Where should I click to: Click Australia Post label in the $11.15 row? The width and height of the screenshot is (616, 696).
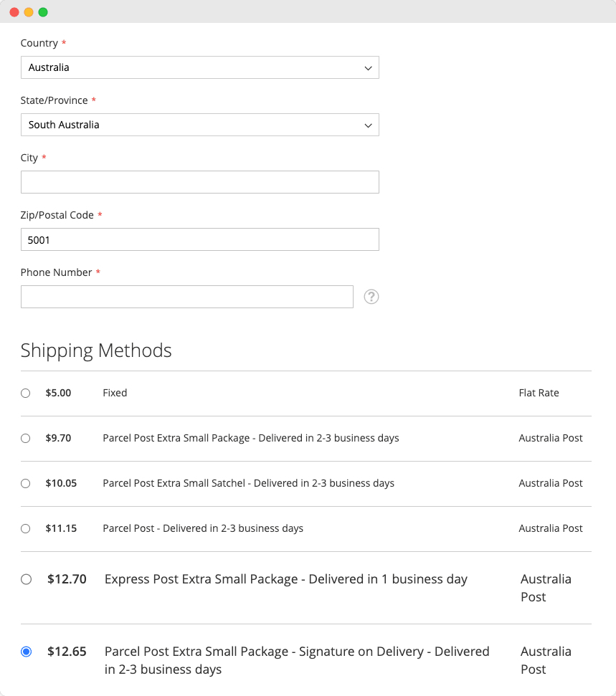coord(551,528)
